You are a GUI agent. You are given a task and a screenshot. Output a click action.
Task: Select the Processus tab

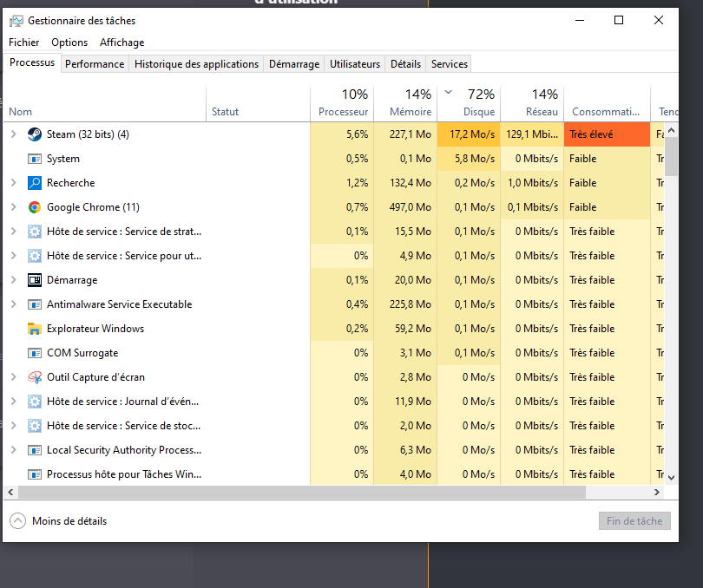[32, 62]
